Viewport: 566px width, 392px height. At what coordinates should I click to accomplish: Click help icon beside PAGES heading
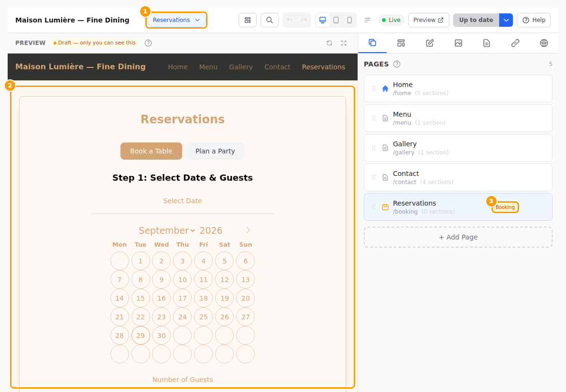[x=397, y=64]
